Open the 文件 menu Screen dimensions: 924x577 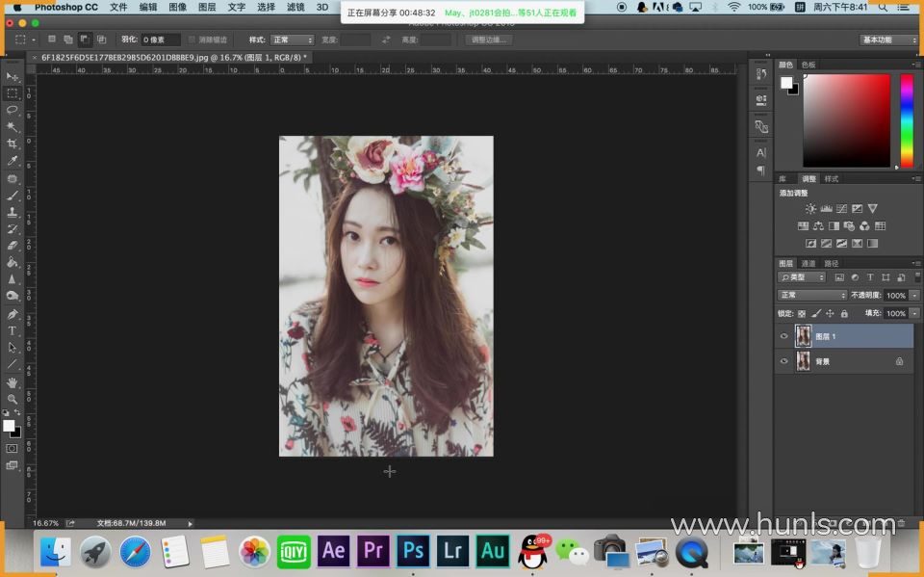pos(118,7)
